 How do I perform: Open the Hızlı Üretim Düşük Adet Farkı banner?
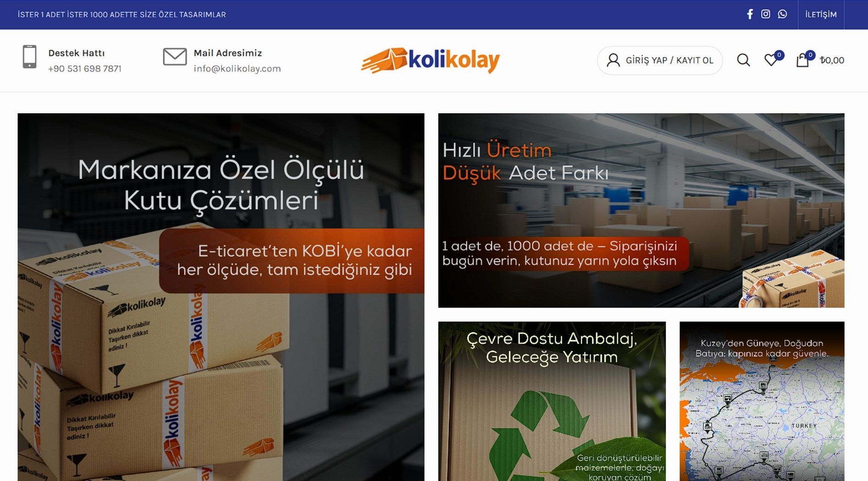click(641, 210)
